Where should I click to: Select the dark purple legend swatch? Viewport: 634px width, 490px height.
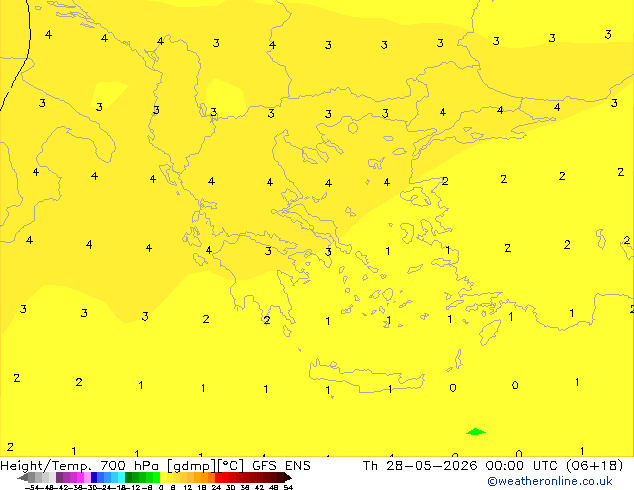point(59,477)
